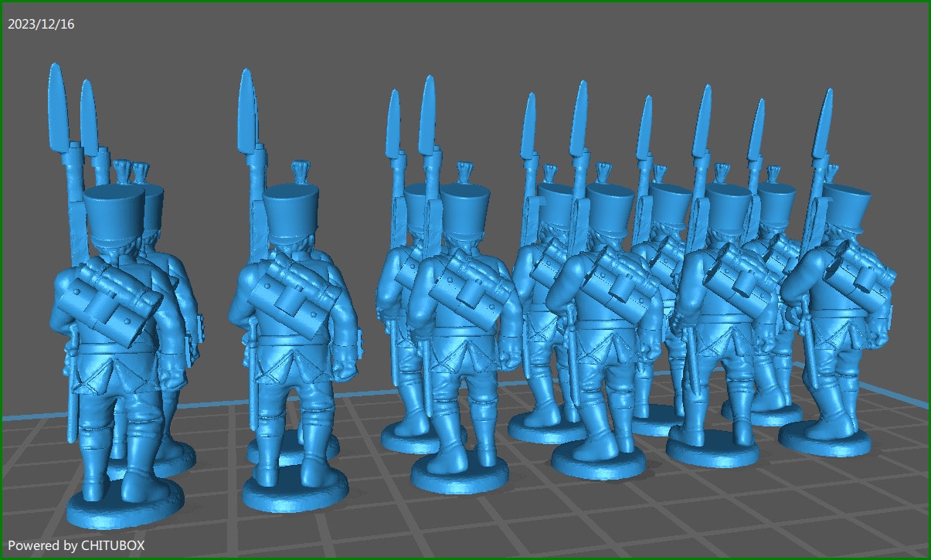
Task: Click round base of leftmost front soldier
Action: (x=124, y=508)
